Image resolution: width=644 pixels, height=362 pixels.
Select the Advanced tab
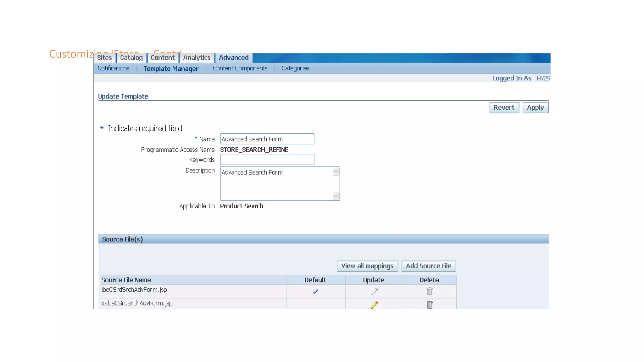coord(234,58)
